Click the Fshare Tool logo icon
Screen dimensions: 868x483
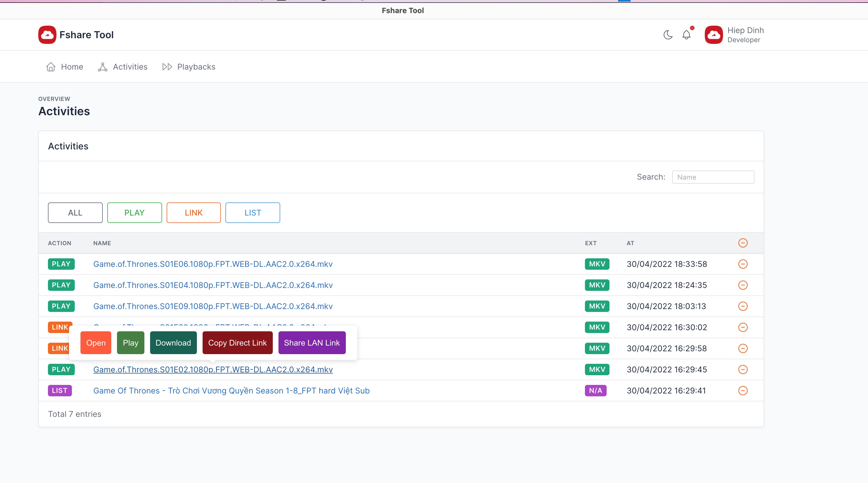(x=47, y=34)
